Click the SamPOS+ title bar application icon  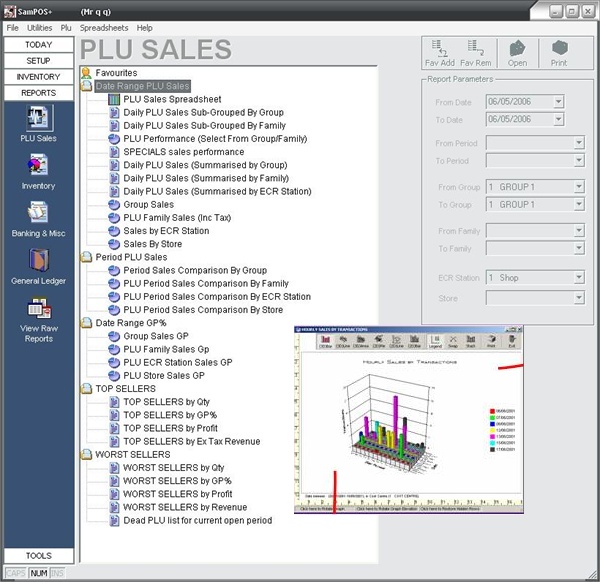pos(10,11)
